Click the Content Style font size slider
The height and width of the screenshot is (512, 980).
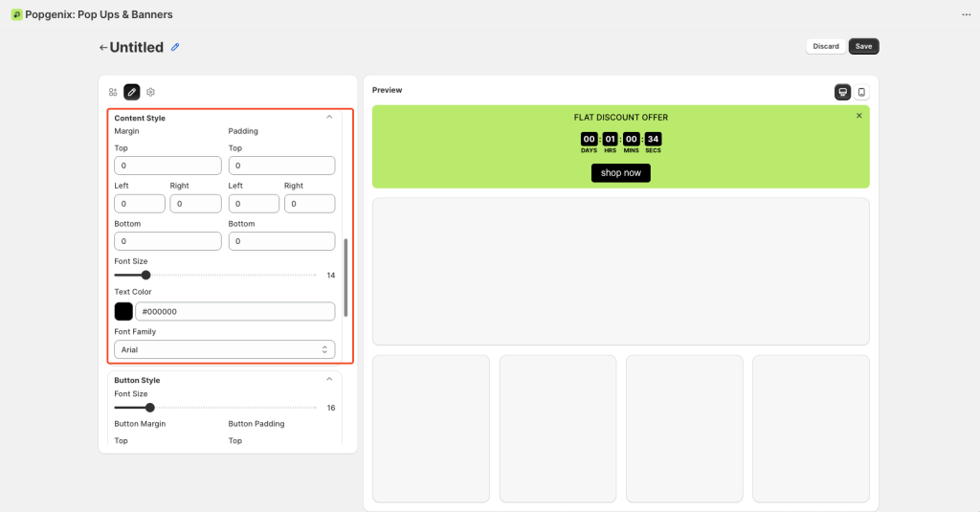(x=215, y=275)
